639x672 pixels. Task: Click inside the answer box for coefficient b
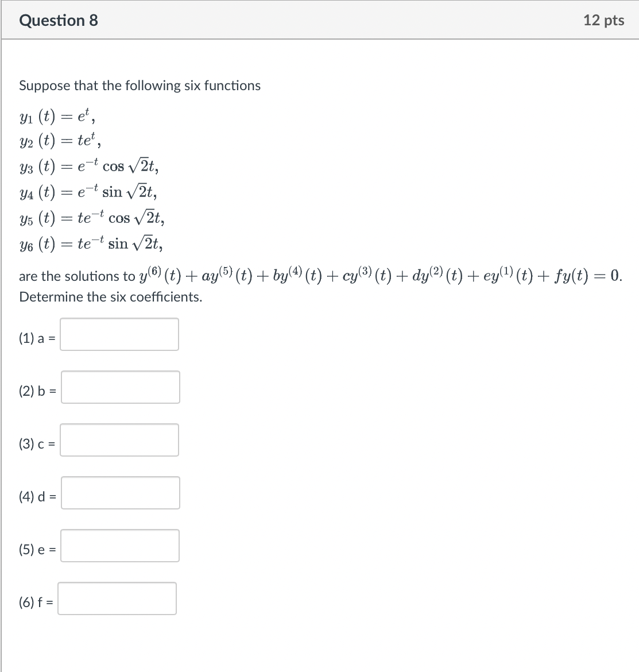(121, 387)
